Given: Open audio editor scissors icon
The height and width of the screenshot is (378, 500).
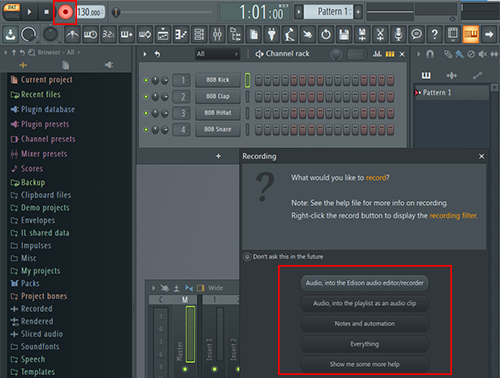Looking at the screenshot, I should (380, 34).
